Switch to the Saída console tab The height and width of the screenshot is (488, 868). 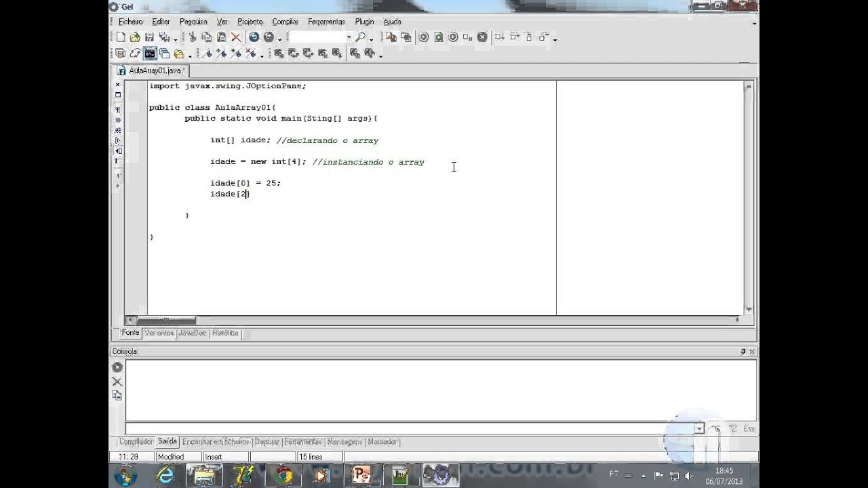(x=167, y=441)
